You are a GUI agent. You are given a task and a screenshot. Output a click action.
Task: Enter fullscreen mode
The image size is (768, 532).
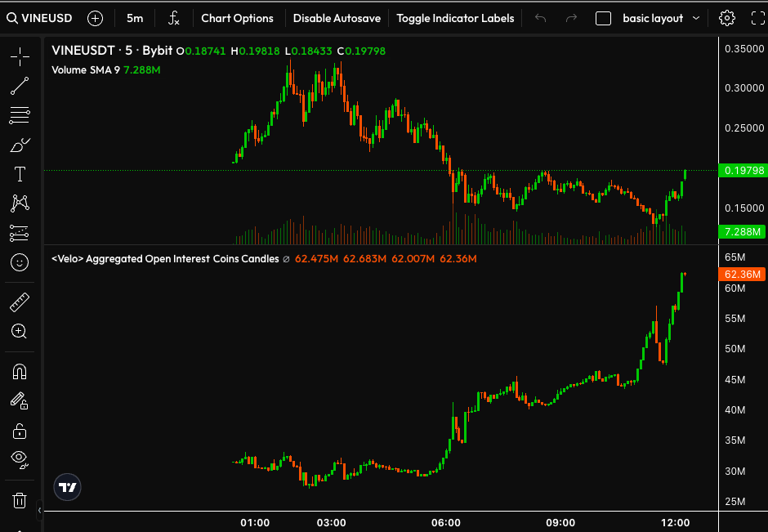(x=758, y=19)
